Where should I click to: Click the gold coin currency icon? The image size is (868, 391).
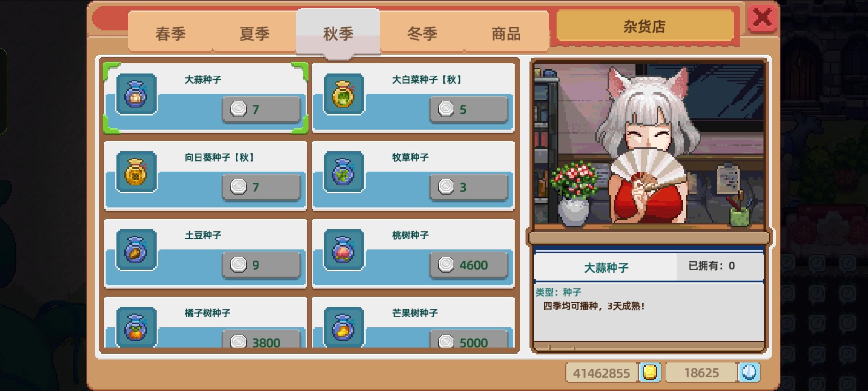click(650, 372)
